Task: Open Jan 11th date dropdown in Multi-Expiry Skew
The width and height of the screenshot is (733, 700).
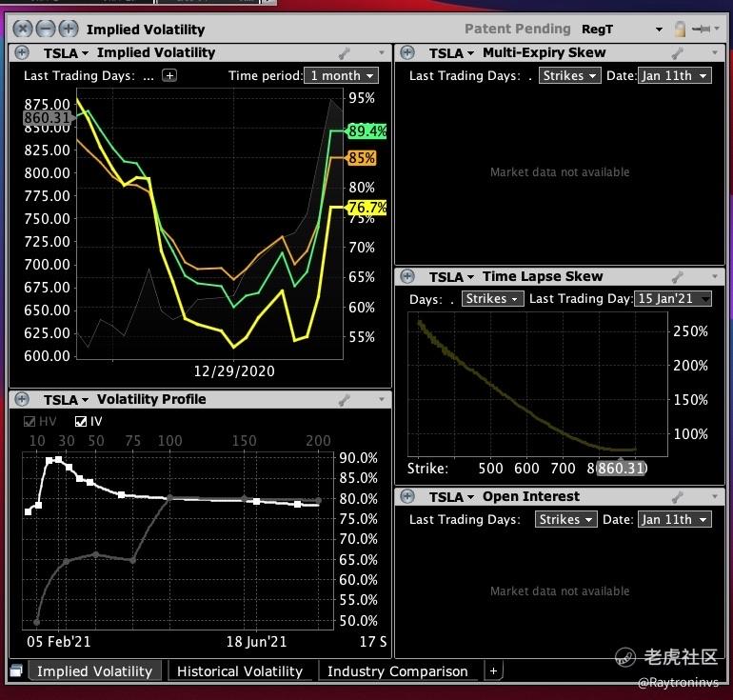Action: pos(675,76)
